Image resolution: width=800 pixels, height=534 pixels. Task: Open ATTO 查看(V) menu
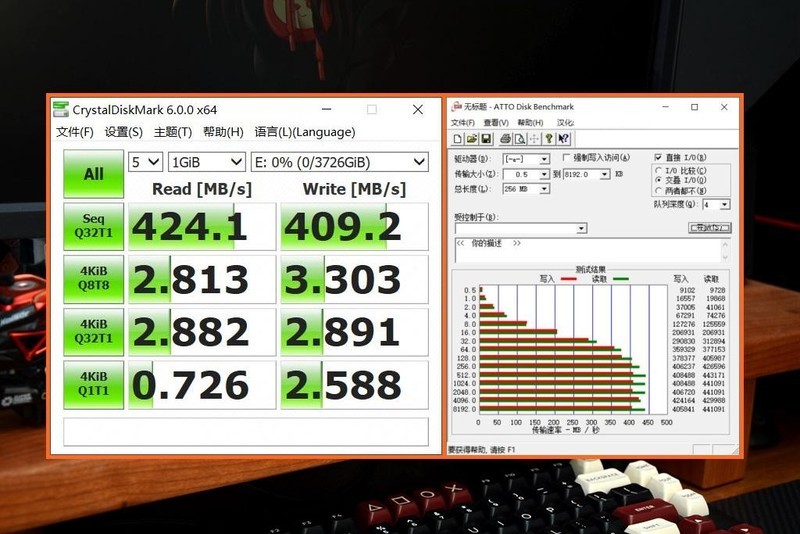tap(496, 122)
